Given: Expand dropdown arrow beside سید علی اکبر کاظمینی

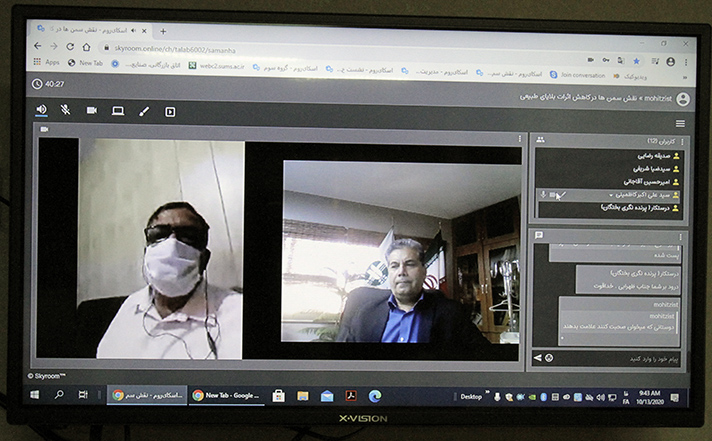Looking at the screenshot, I should tap(611, 195).
